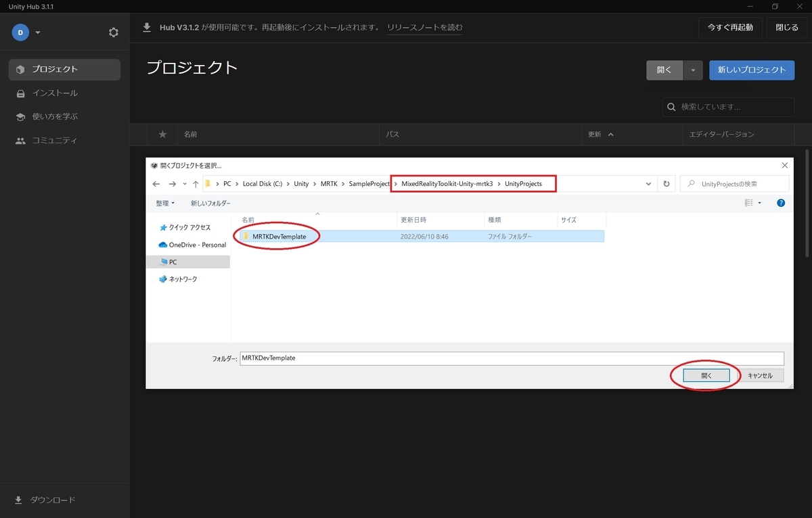Screen dimensions: 812x518
Task: Expand the arrow beside Hub 開く button
Action: coord(693,70)
